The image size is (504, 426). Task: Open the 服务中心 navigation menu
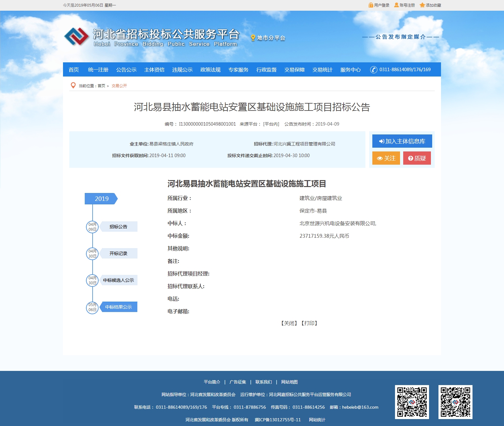[350, 70]
